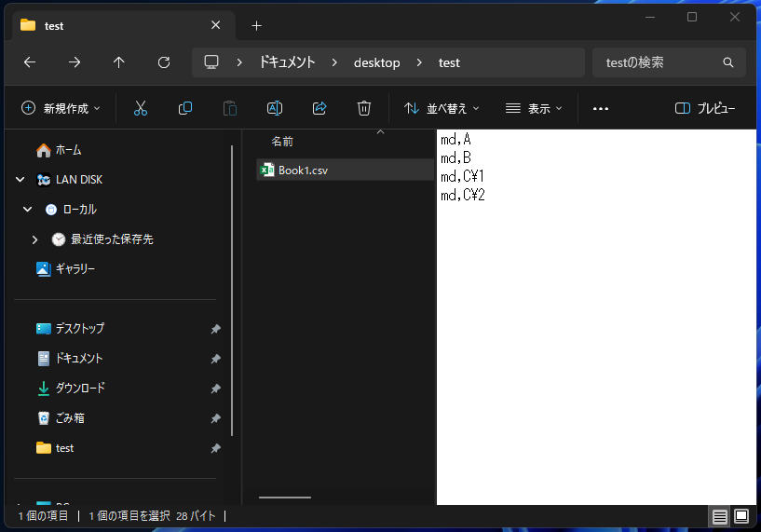Click preview text line md,A

(455, 140)
